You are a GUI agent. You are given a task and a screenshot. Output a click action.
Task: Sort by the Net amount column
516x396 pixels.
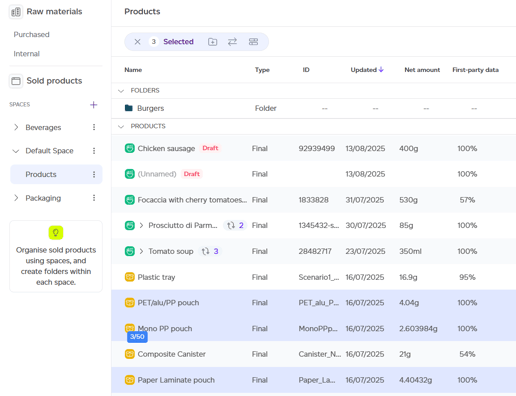(422, 70)
